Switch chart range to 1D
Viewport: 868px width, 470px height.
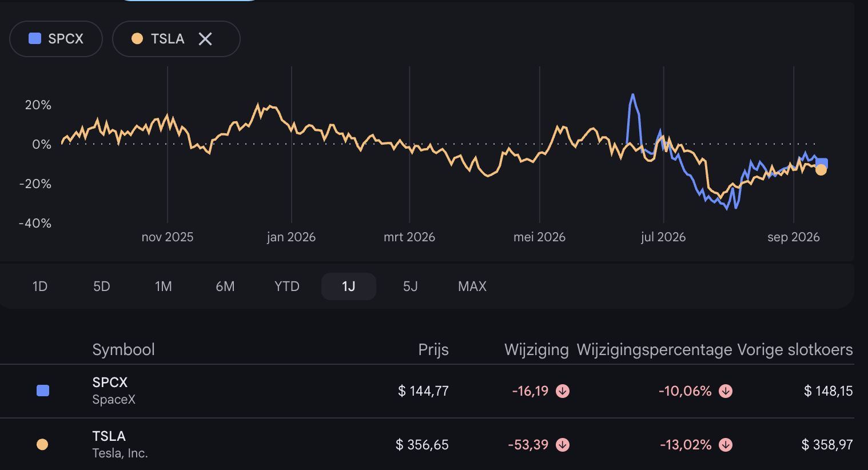tap(40, 286)
